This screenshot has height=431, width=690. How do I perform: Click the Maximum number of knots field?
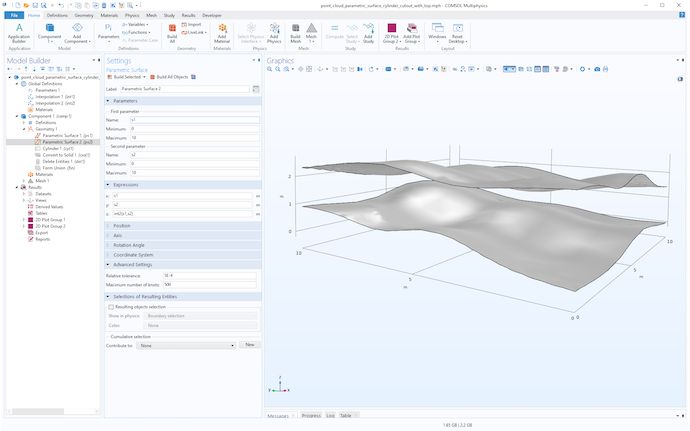(209, 285)
